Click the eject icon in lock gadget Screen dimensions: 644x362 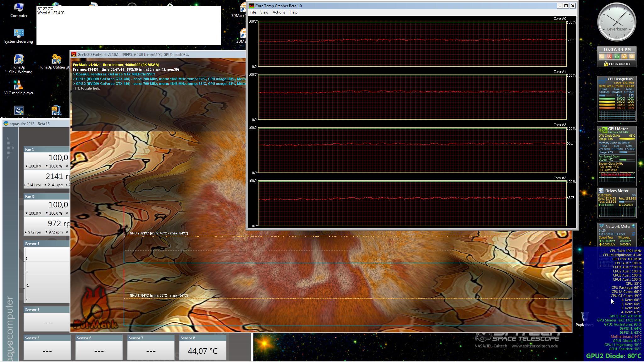click(x=631, y=57)
